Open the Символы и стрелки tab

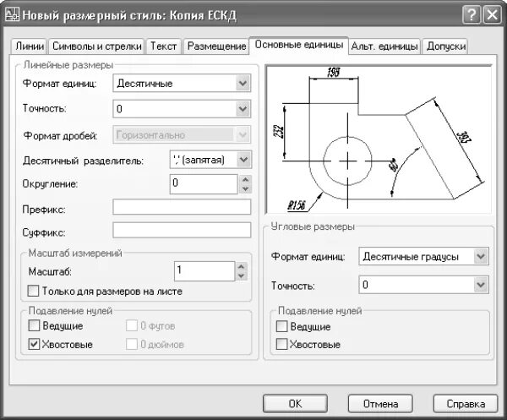tap(96, 46)
